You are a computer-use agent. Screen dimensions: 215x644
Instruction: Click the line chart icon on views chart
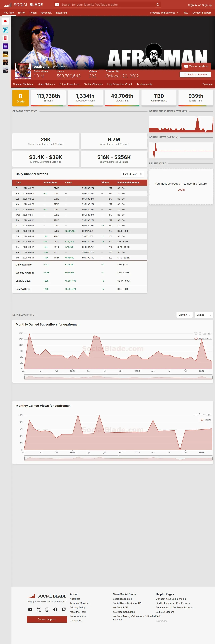click(x=204, y=415)
